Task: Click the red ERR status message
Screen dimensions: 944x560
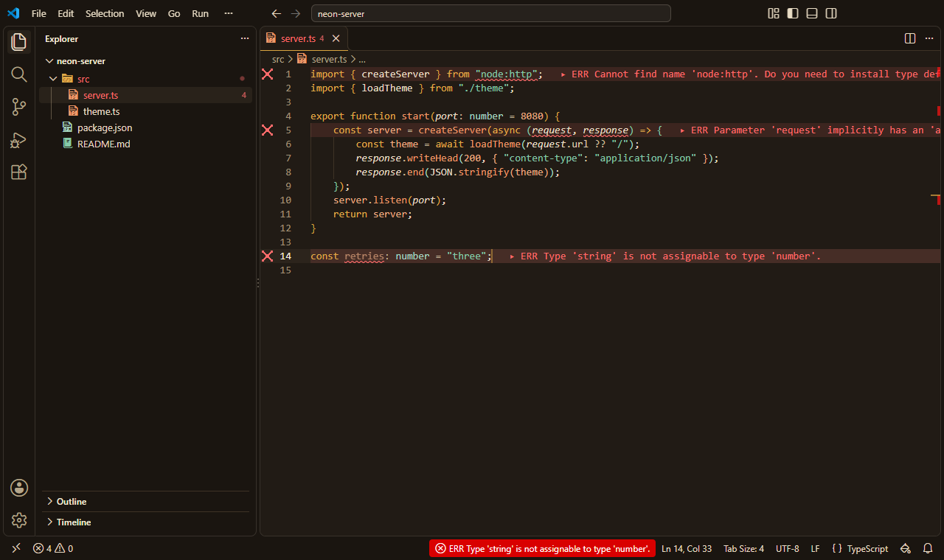Action: pos(542,548)
